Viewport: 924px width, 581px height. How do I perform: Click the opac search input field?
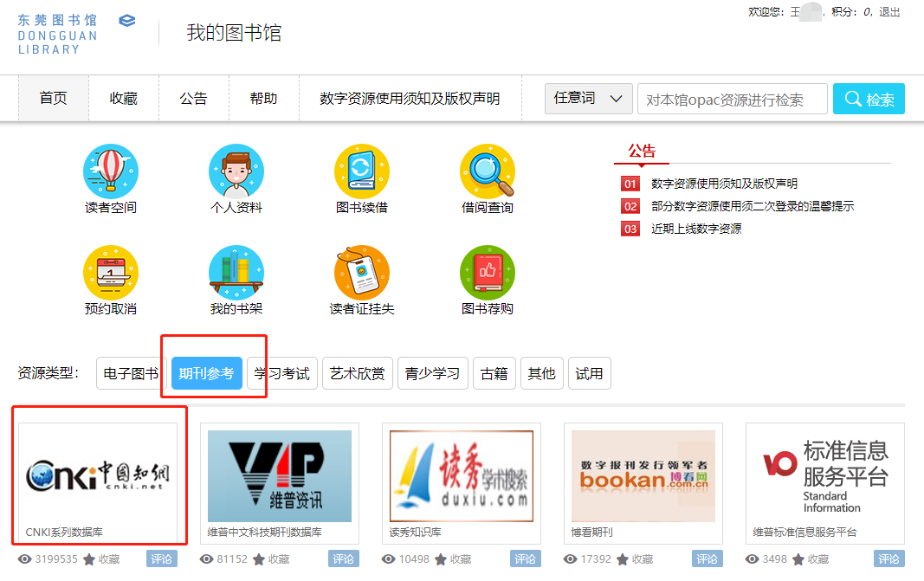pyautogui.click(x=733, y=99)
